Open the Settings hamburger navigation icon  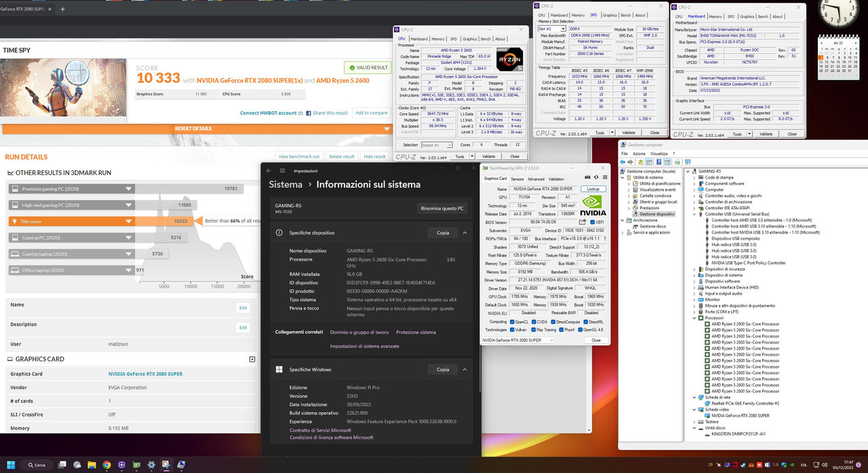[282, 171]
